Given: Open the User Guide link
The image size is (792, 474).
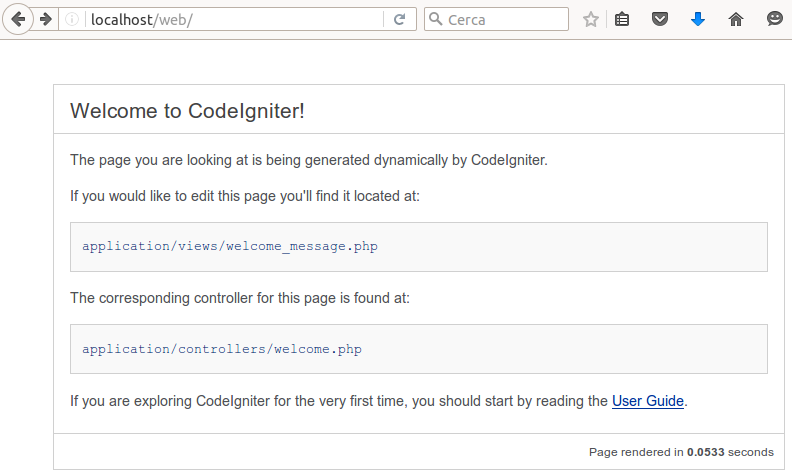Looking at the screenshot, I should 647,401.
